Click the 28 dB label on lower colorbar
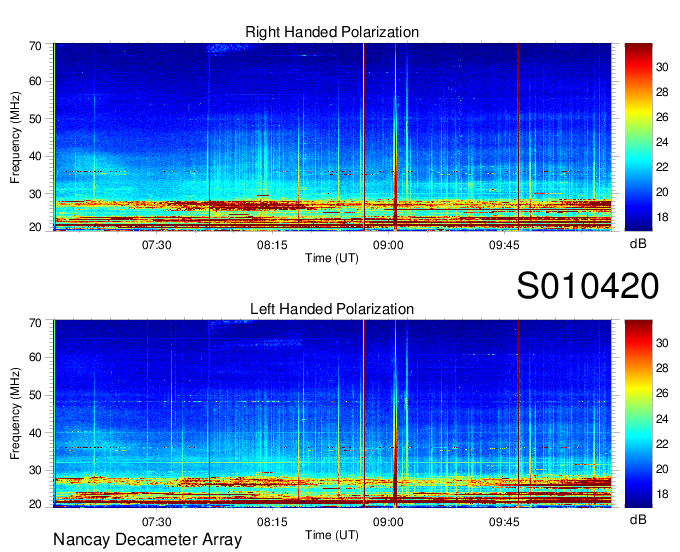The height and width of the screenshot is (552, 680). click(x=662, y=368)
